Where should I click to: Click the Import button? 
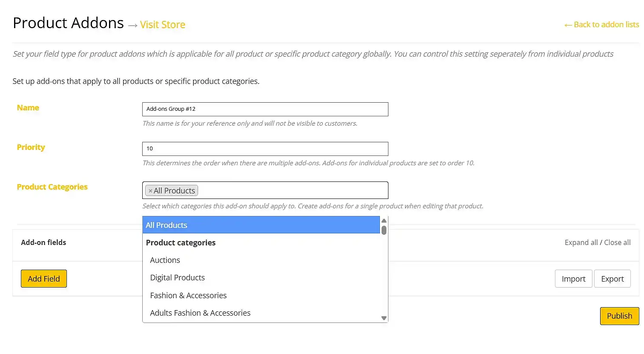point(573,279)
